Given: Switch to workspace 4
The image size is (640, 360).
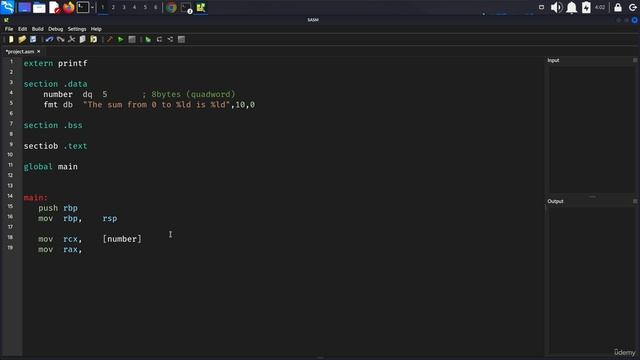Looking at the screenshot, I should tap(134, 7).
